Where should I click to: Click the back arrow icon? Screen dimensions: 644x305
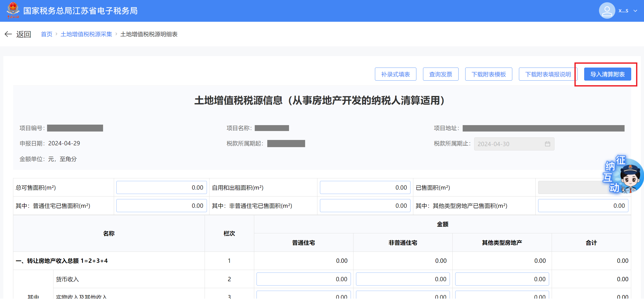(8, 34)
